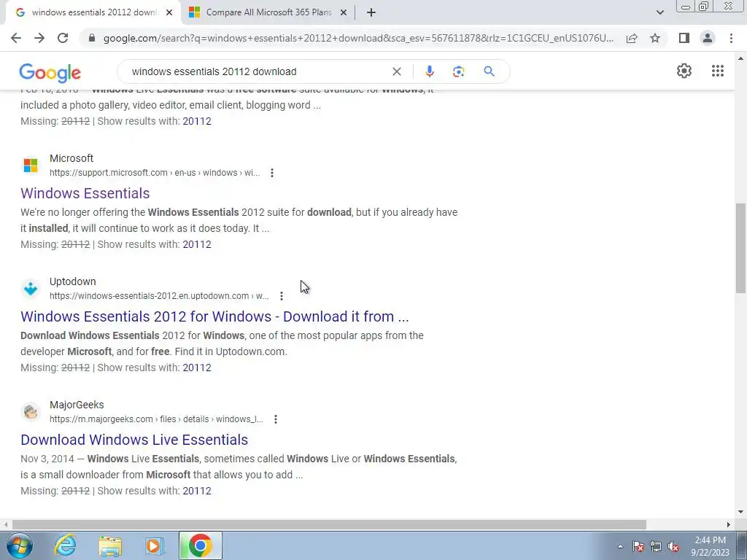The image size is (747, 560).
Task: Open Windows Explorer from the taskbar
Action: click(110, 546)
